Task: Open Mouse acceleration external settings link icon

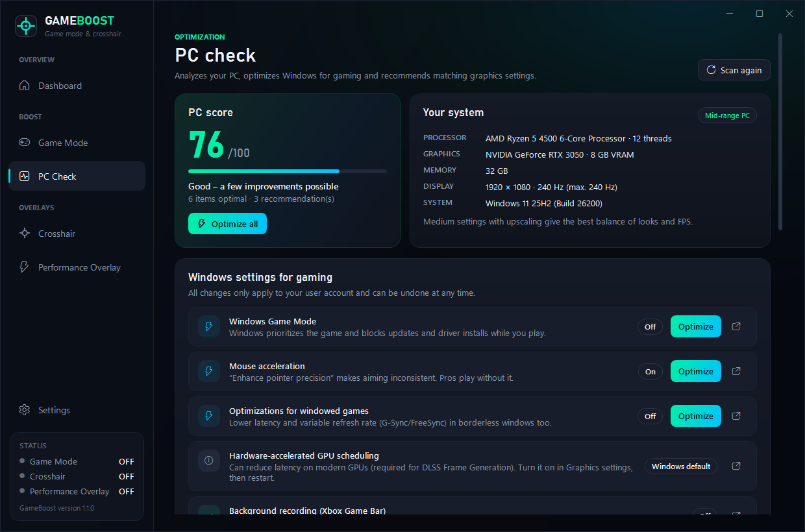Action: 736,371
